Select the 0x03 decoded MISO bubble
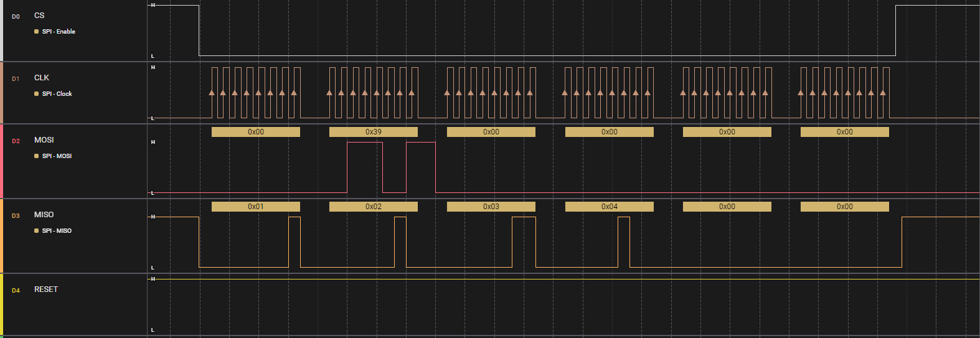980x338 pixels. coord(491,207)
